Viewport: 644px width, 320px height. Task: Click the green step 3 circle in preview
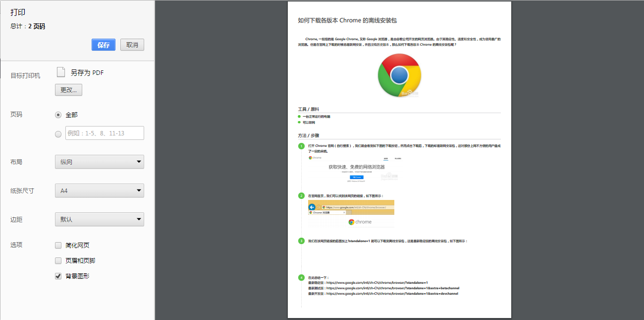[301, 241]
